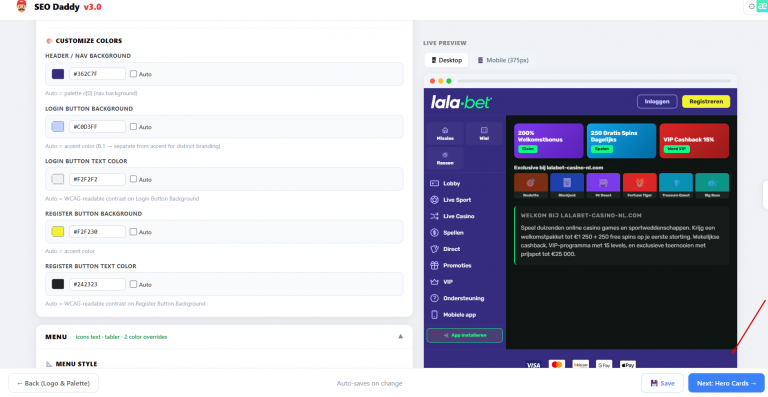This screenshot has width=768, height=397.
Task: Enable Auto for Register Button Background
Action: pos(133,232)
